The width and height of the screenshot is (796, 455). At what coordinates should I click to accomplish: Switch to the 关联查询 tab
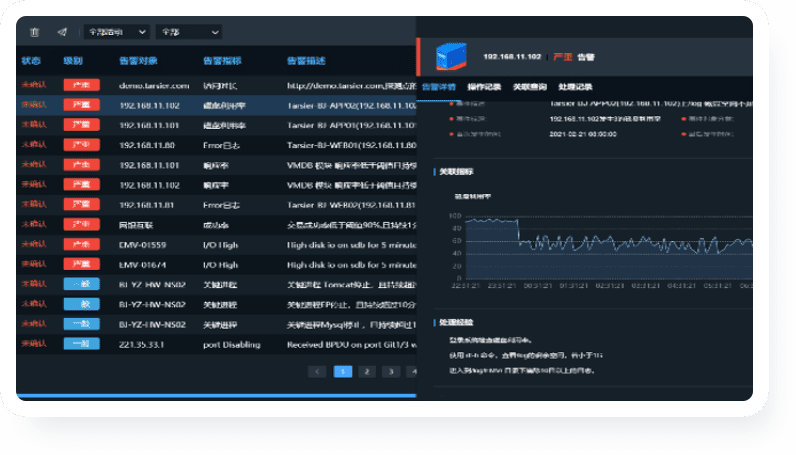click(529, 87)
